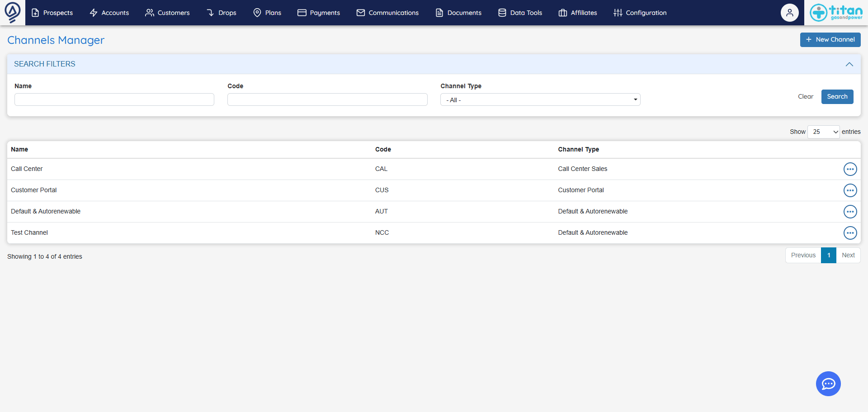Open actions menu for AUT channel row

(850, 212)
